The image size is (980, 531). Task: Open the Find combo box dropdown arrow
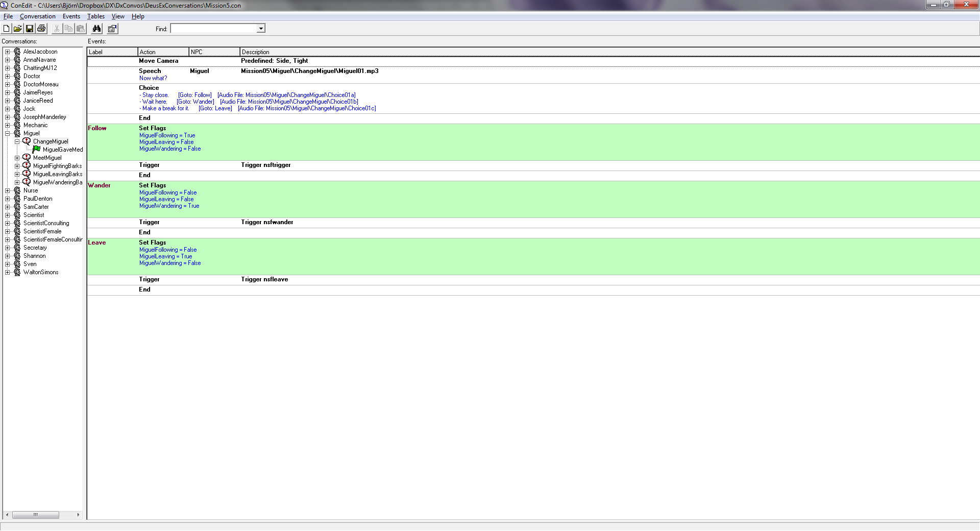(x=261, y=29)
